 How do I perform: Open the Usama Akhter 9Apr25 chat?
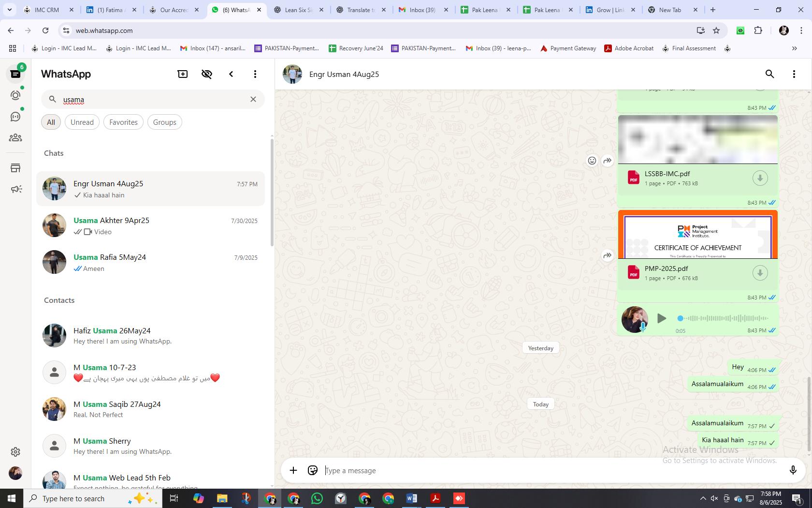150,225
